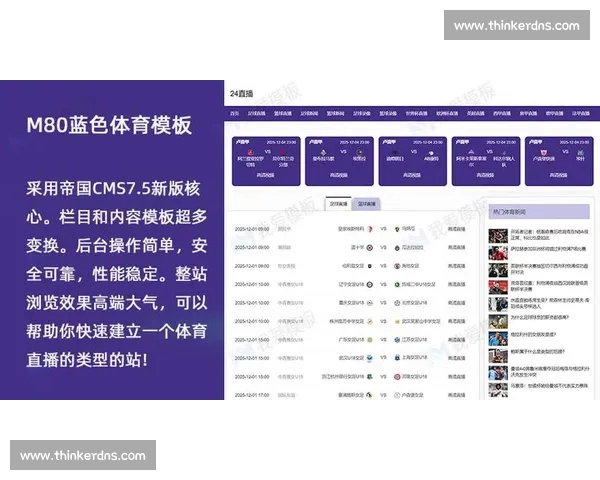Click 上海女足U18 team logo
The width and height of the screenshot is (600, 480).
click(397, 358)
